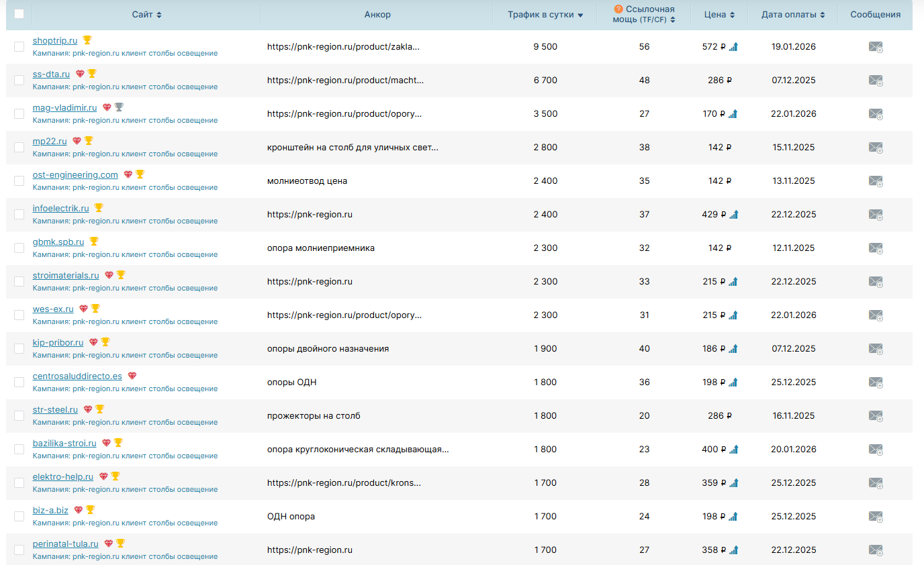The image size is (924, 565).
Task: Sort table by Сайт column
Action: click(146, 15)
